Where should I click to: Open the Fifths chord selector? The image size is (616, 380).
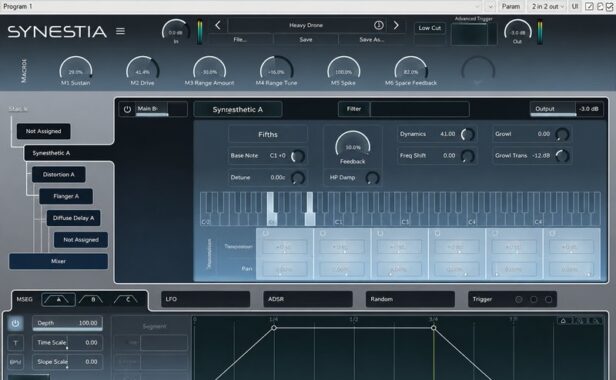268,135
